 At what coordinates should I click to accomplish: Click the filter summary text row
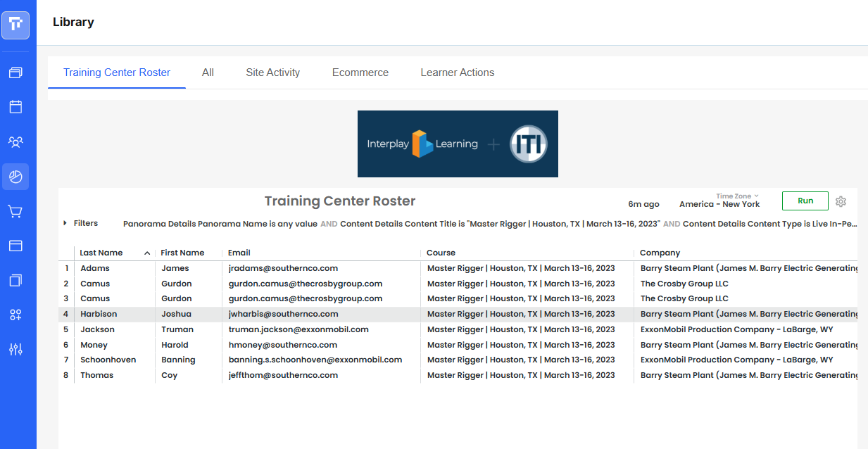491,224
